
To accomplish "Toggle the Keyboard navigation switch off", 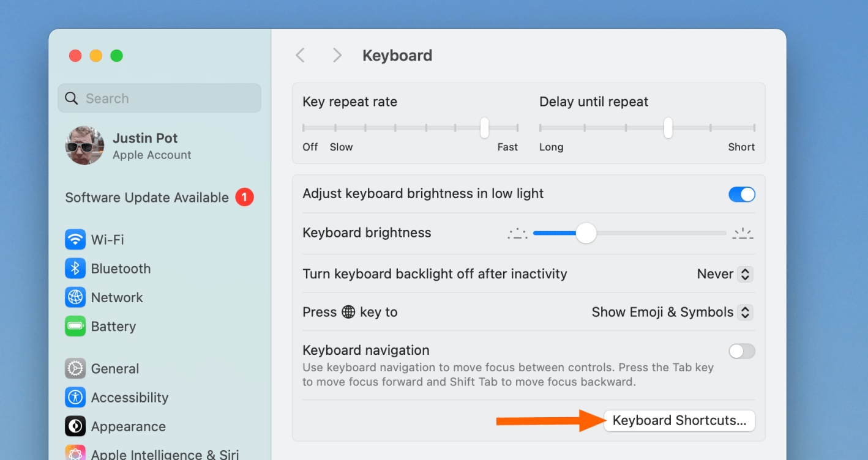I will [x=741, y=351].
